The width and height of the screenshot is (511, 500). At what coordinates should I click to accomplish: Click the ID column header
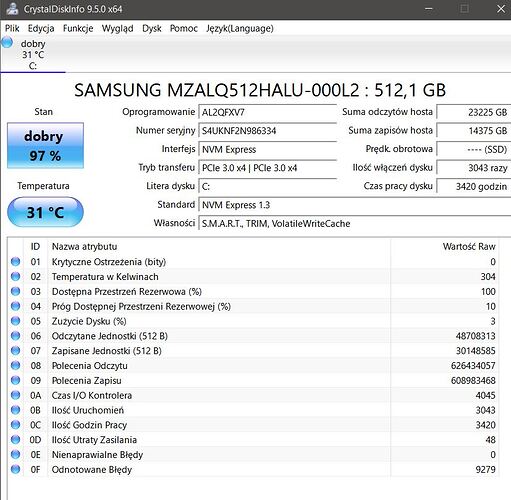tap(35, 247)
